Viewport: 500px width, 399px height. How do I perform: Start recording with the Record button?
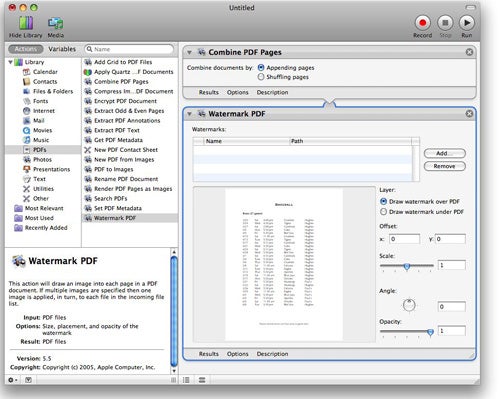pos(423,23)
